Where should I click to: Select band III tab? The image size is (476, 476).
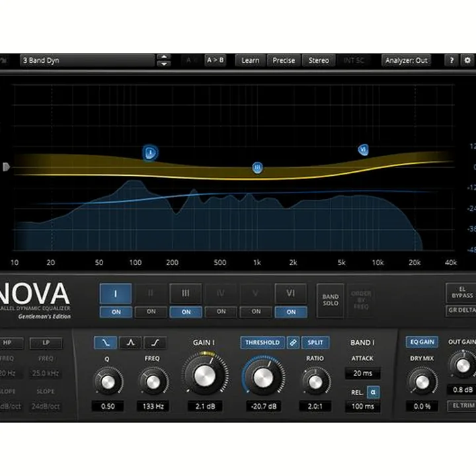coord(186,294)
